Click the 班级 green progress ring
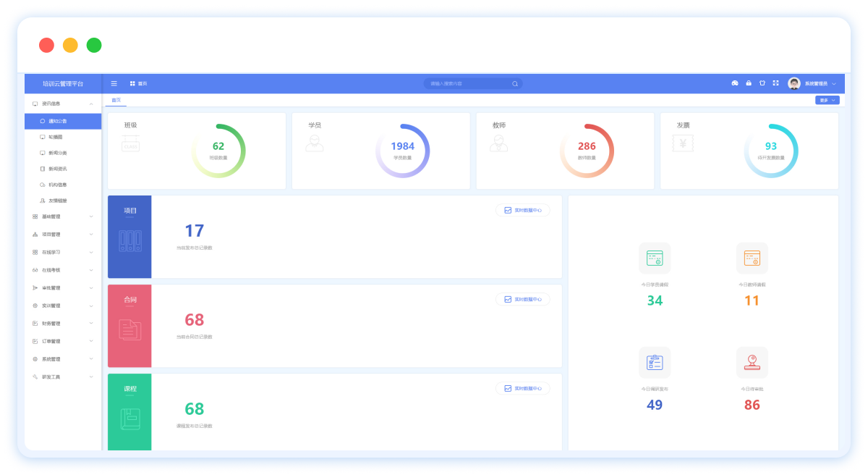 tap(218, 151)
